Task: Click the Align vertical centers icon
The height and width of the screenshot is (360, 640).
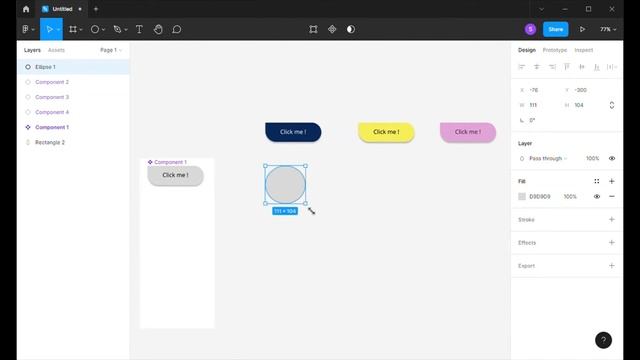Action: 582,67
